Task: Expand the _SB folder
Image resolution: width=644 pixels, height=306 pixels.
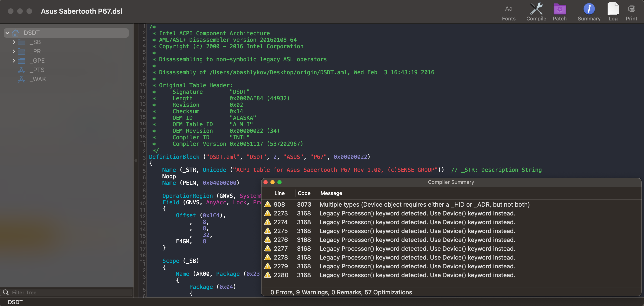Action: (14, 42)
